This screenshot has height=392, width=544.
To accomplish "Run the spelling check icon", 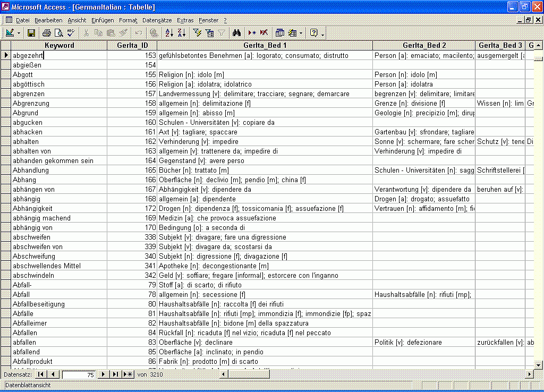I will tap(70, 33).
